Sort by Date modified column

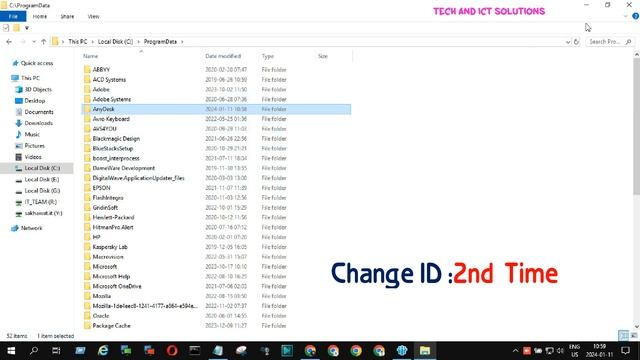point(223,56)
